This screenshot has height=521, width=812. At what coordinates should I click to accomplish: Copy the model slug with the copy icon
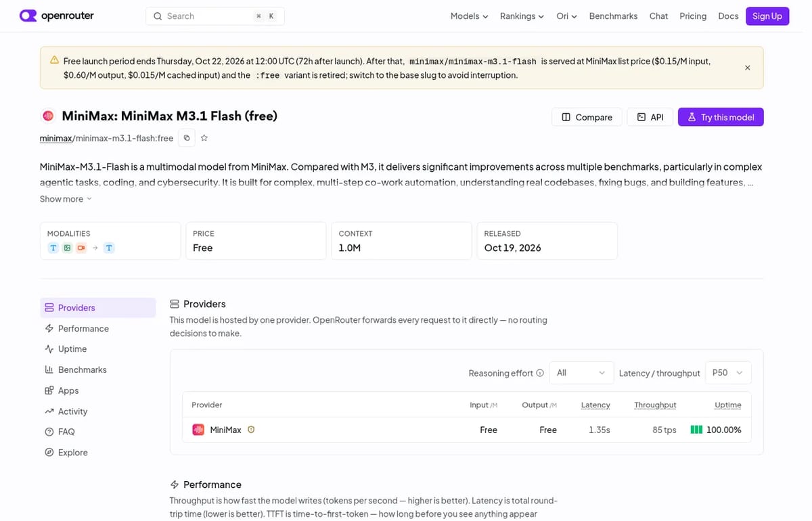pos(187,138)
